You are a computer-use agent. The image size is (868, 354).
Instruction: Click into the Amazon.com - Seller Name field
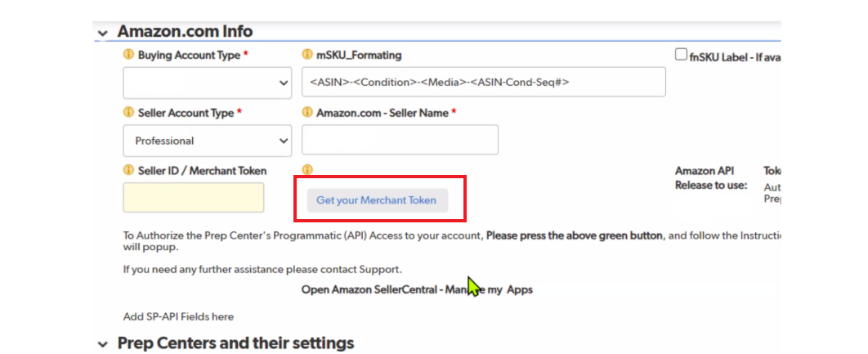400,140
